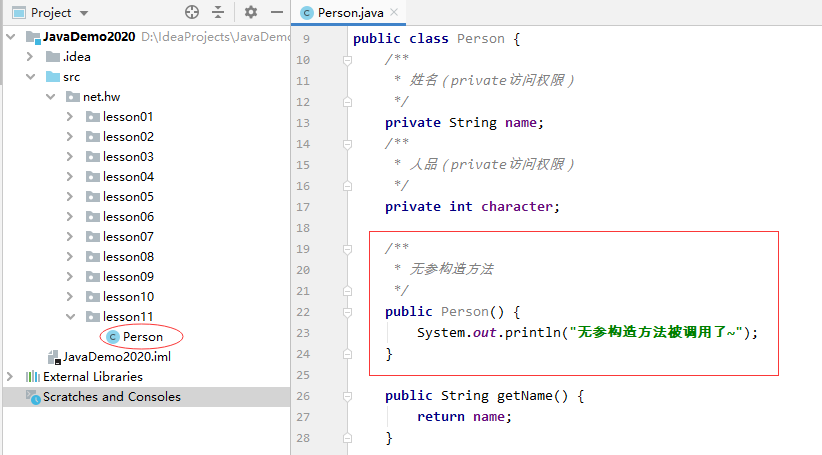This screenshot has width=822, height=455.
Task: Click line number 23 in the gutter
Action: [303, 333]
